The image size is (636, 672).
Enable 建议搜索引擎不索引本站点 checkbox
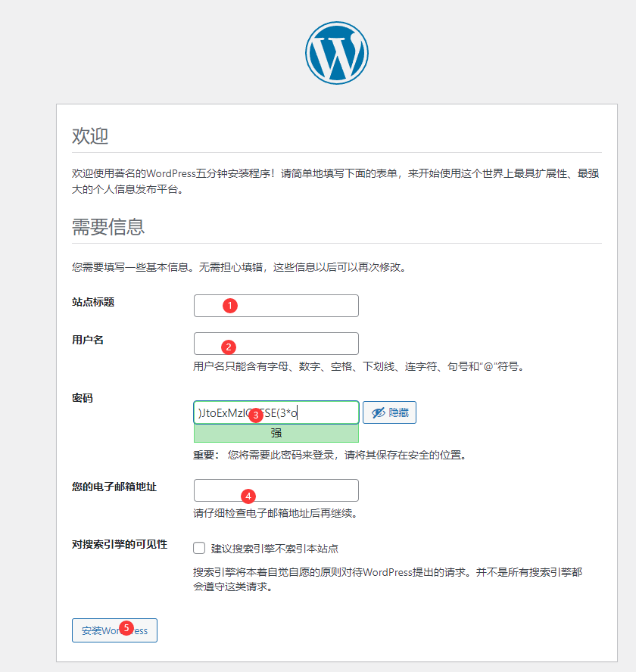coord(199,548)
